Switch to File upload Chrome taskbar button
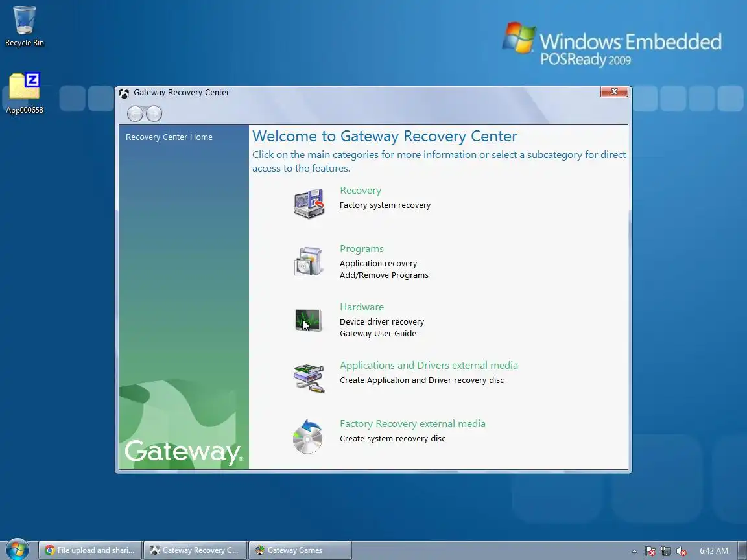This screenshot has width=747, height=560. pos(90,550)
